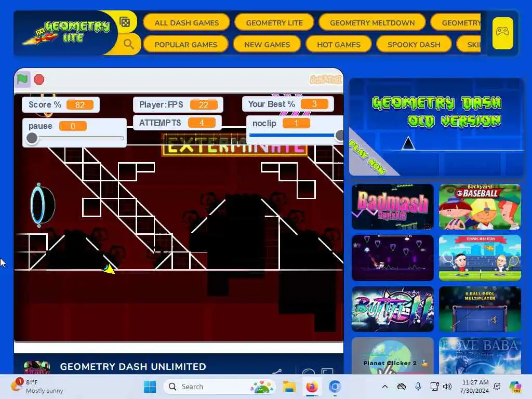Open the Backyard Baseball game thumbnail
The height and width of the screenshot is (399, 532).
tap(480, 207)
